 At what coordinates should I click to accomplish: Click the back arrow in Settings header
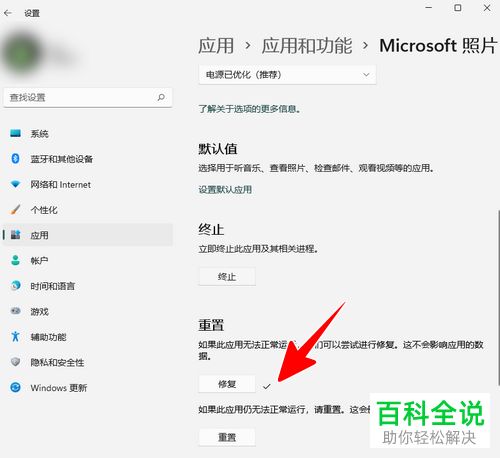(x=8, y=13)
